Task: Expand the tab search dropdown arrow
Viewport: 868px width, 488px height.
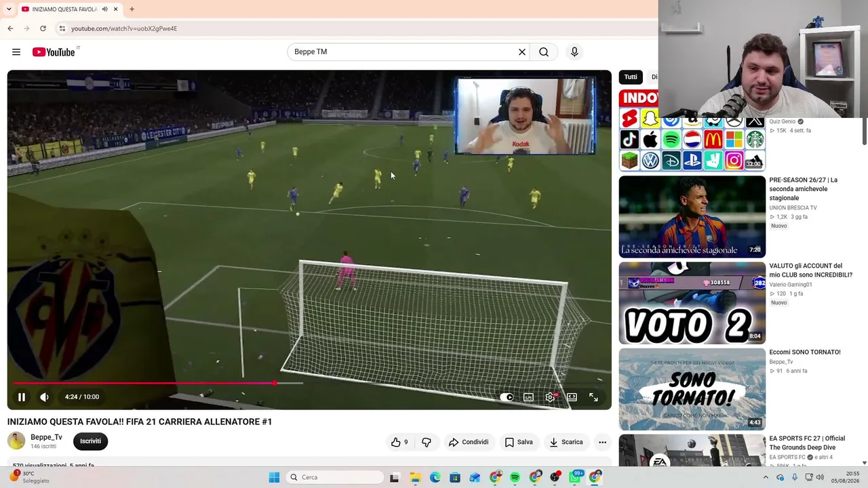Action: 9,9
